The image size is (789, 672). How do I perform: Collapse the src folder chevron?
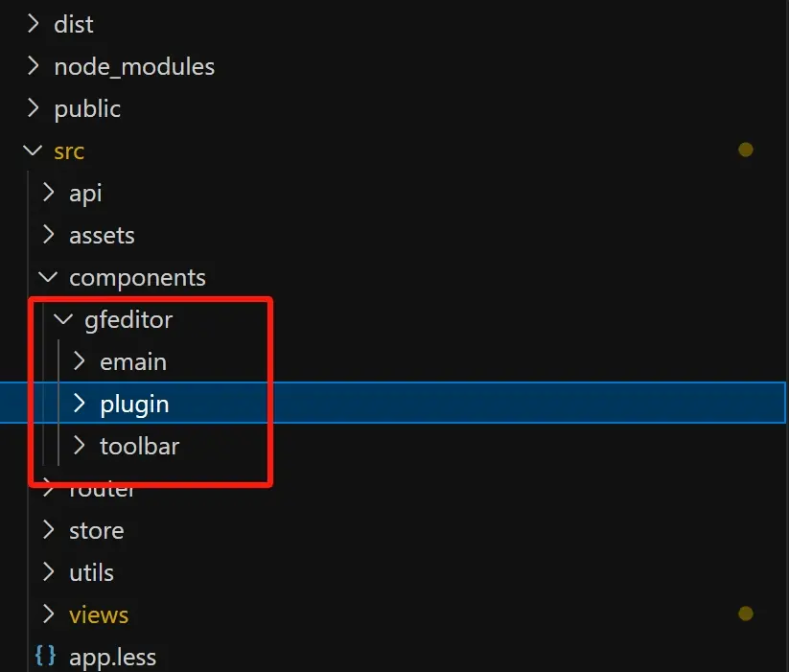pos(34,151)
